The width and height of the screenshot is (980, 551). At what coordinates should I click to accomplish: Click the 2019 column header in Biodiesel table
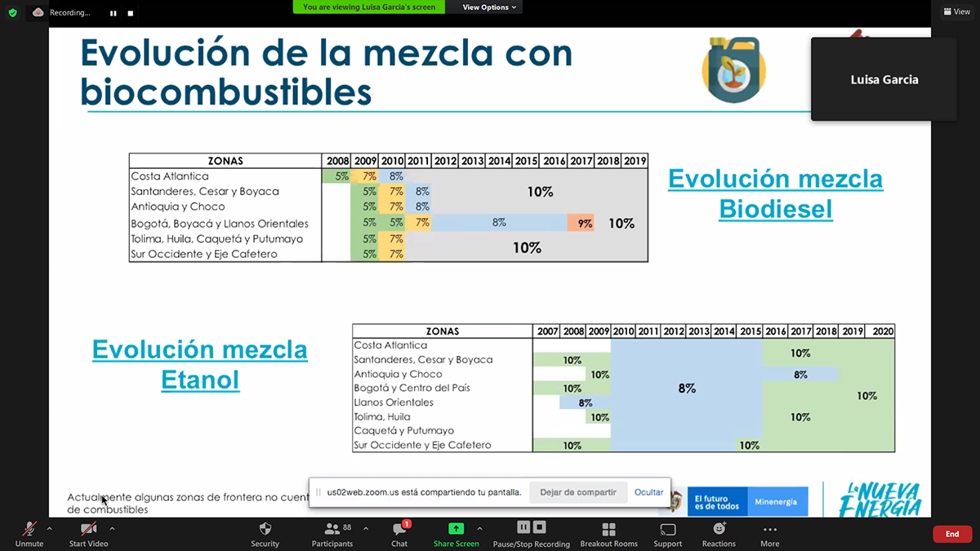coord(635,161)
